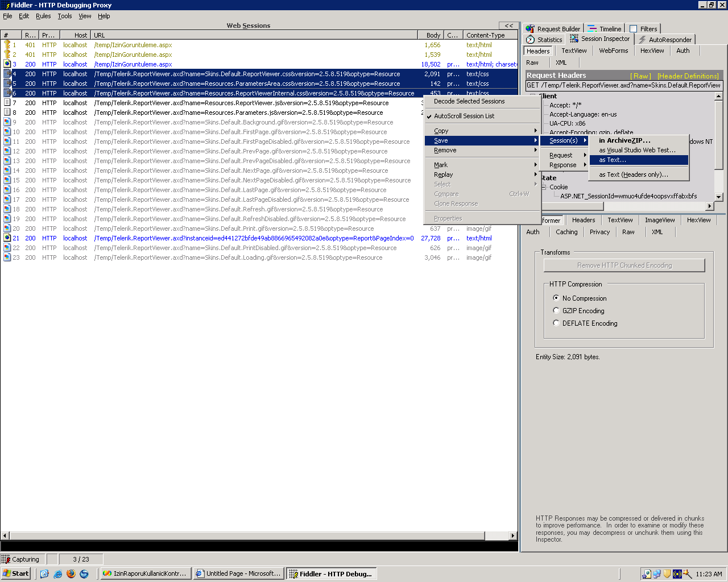Viewport: 728px width, 582px height.
Task: Click scroll-down arrow in request headers
Action: tap(718, 197)
